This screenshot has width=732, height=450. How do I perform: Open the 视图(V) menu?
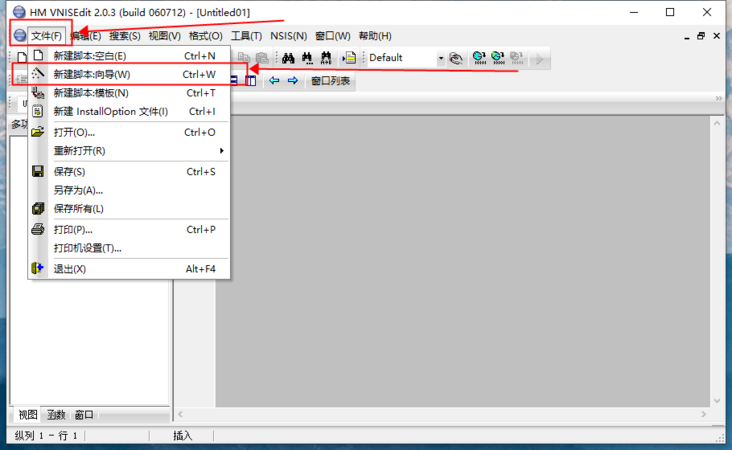pyautogui.click(x=164, y=36)
